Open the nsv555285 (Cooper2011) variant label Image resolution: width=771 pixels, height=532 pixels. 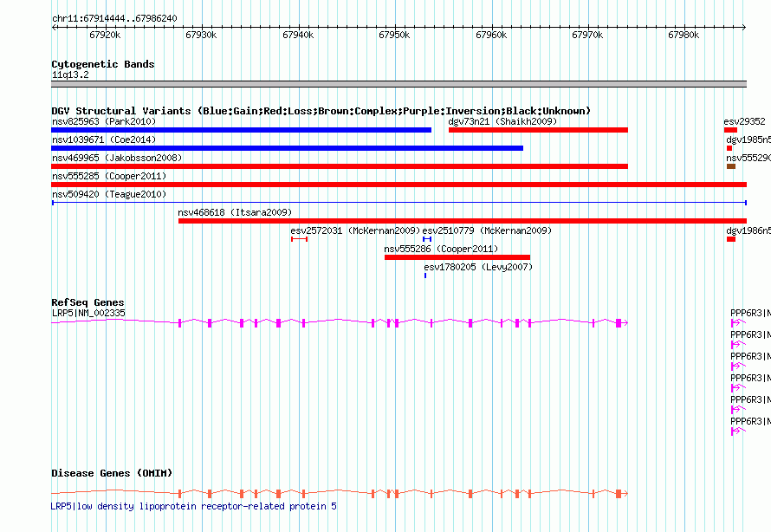pyautogui.click(x=108, y=176)
